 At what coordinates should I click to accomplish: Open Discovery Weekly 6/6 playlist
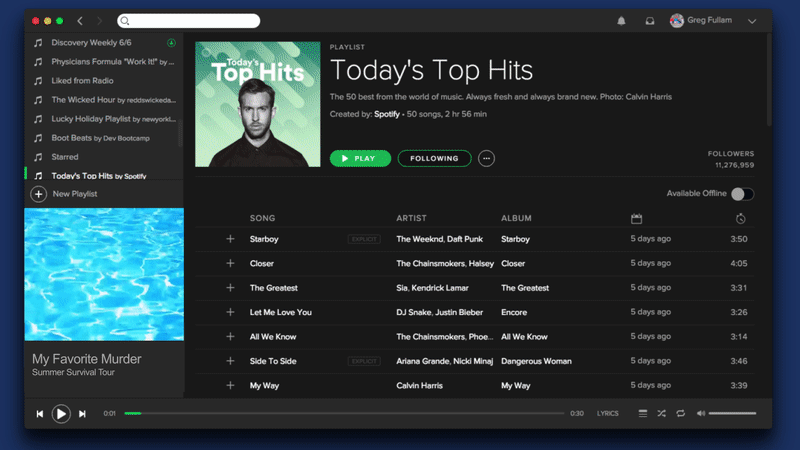91,43
